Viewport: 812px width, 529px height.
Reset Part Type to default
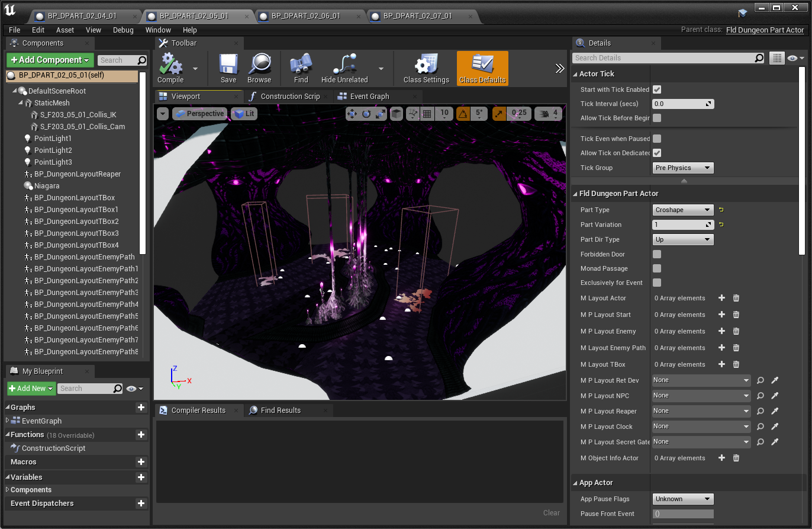[x=721, y=210]
